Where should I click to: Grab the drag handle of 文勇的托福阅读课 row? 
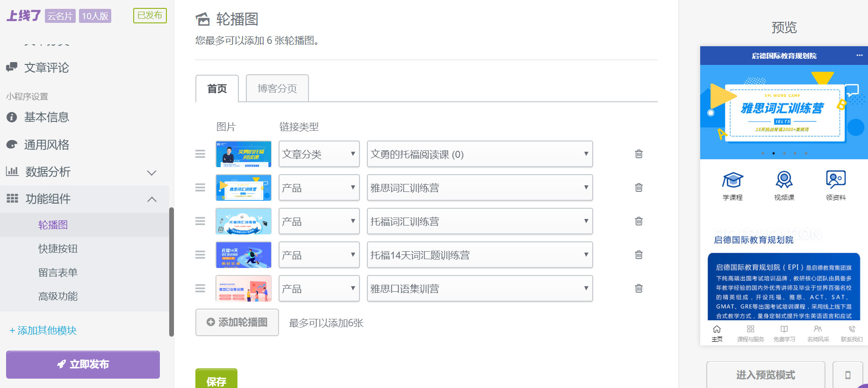(200, 154)
